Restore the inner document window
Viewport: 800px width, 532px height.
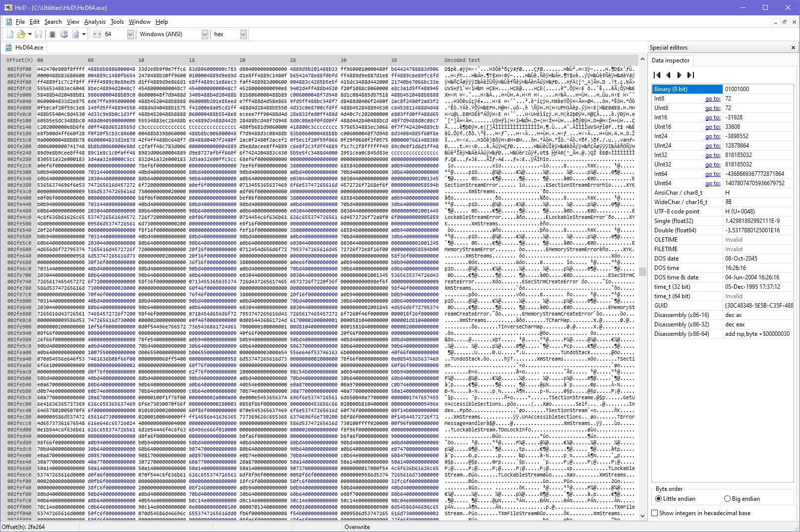click(785, 22)
